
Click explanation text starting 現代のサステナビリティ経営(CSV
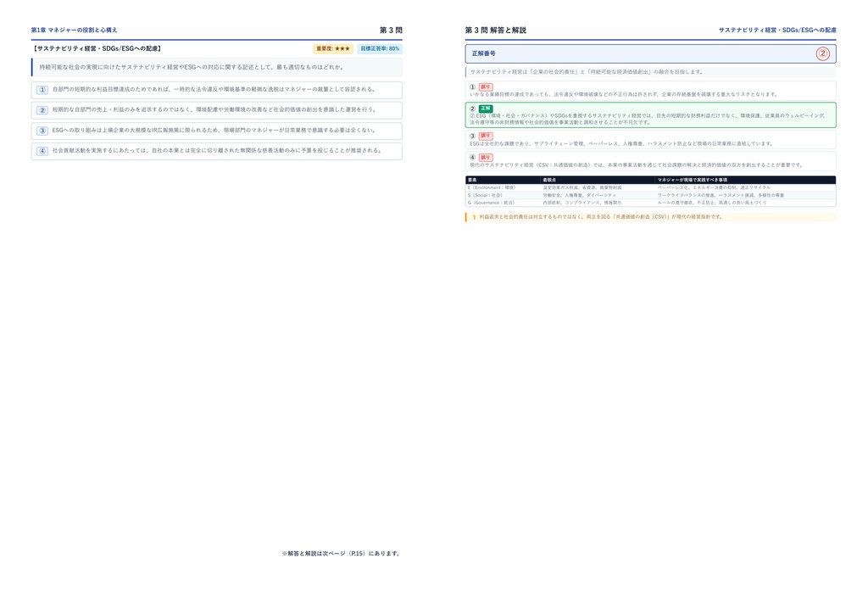636,165
